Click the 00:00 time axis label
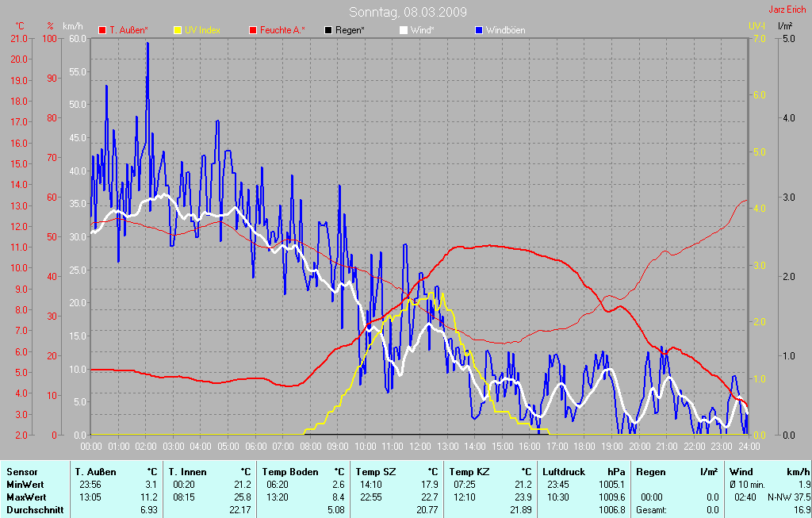 (91, 446)
